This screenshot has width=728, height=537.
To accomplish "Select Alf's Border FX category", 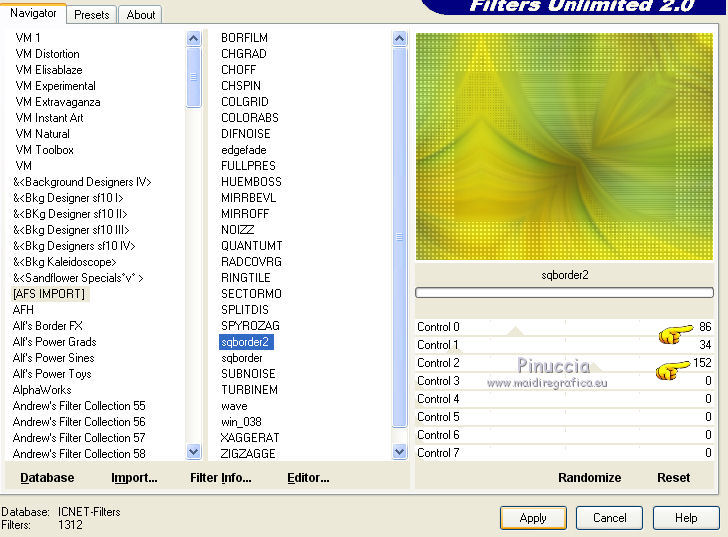I will pos(47,326).
